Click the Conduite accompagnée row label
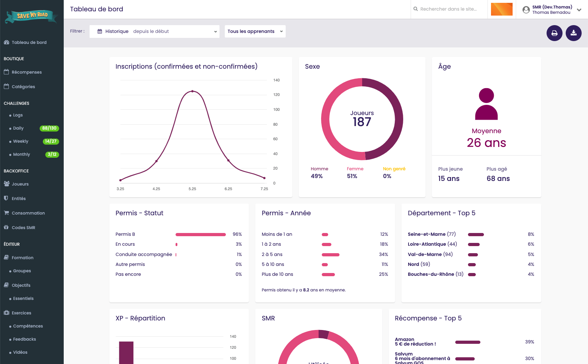588x364 pixels. tap(144, 255)
